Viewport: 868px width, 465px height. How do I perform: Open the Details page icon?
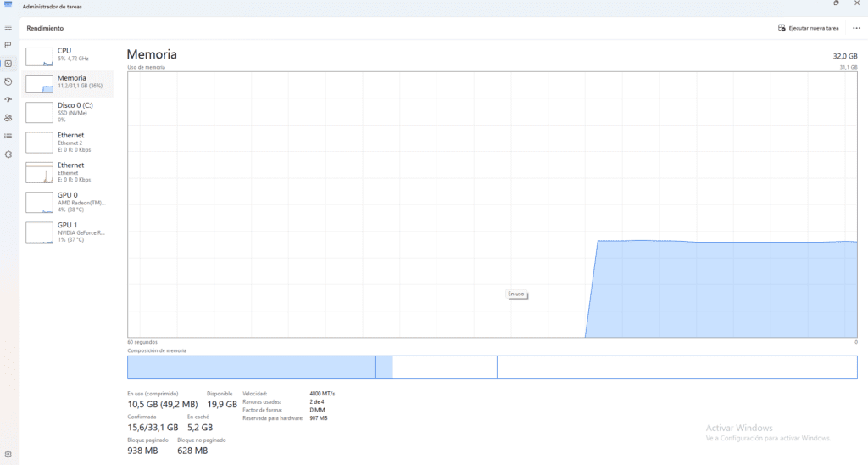click(8, 136)
